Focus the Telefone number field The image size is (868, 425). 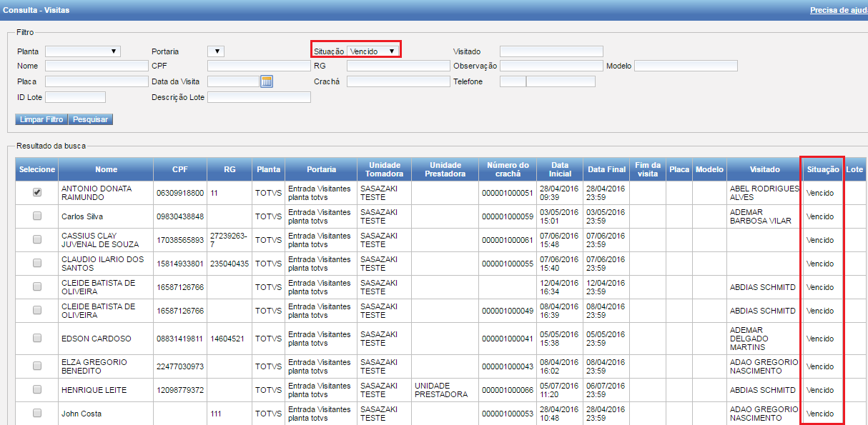[x=561, y=81]
